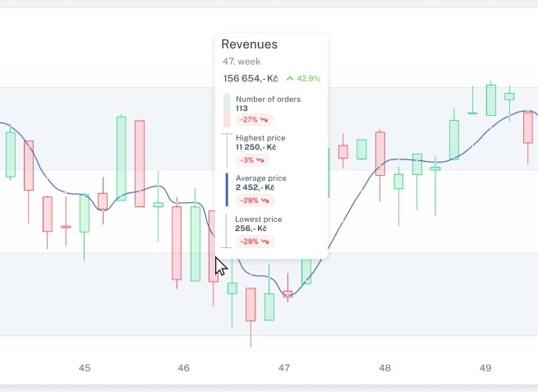Image resolution: width=538 pixels, height=392 pixels.
Task: Click the -3% highest price trend badge
Action: 253,160
